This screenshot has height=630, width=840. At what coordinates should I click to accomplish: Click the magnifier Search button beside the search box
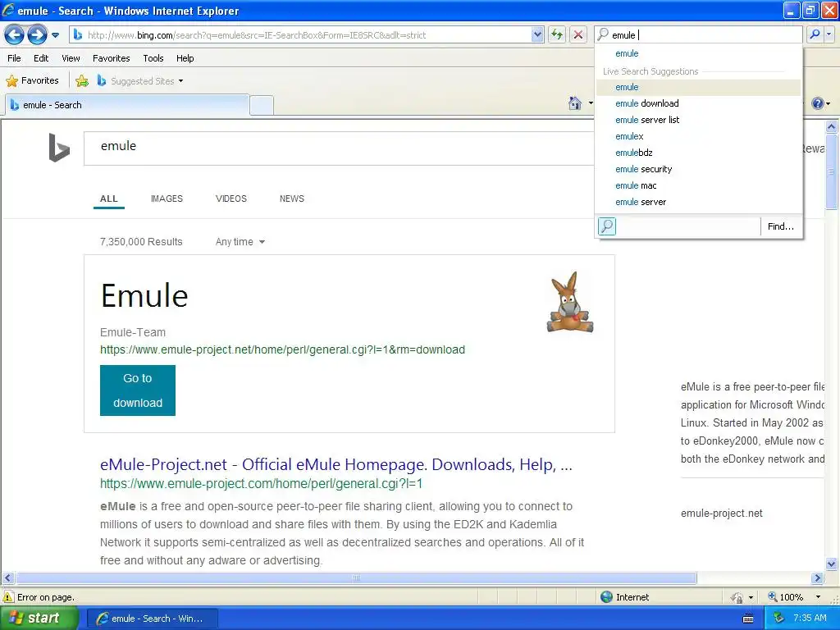815,34
